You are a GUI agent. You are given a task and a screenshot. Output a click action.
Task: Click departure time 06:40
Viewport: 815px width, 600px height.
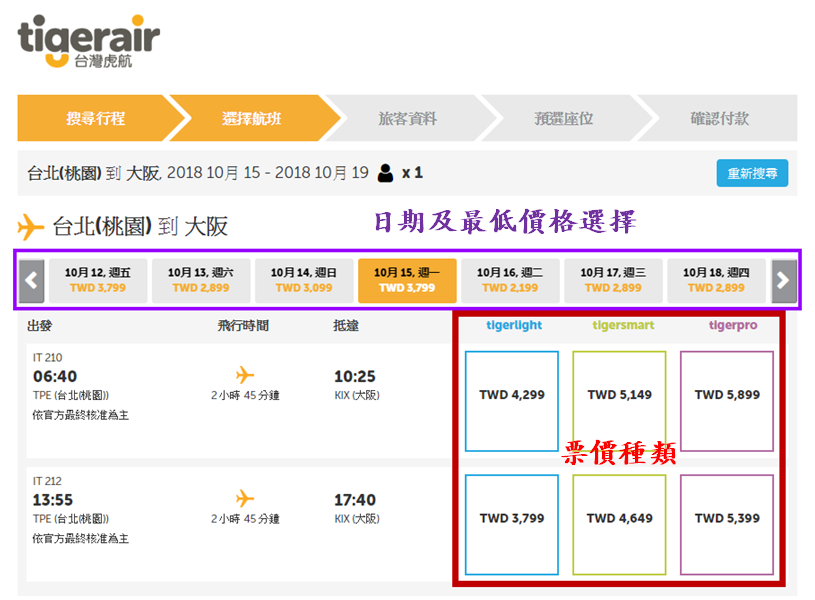tap(55, 376)
